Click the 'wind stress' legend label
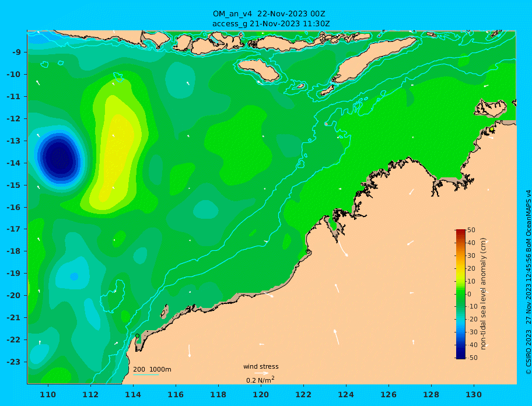 (261, 366)
